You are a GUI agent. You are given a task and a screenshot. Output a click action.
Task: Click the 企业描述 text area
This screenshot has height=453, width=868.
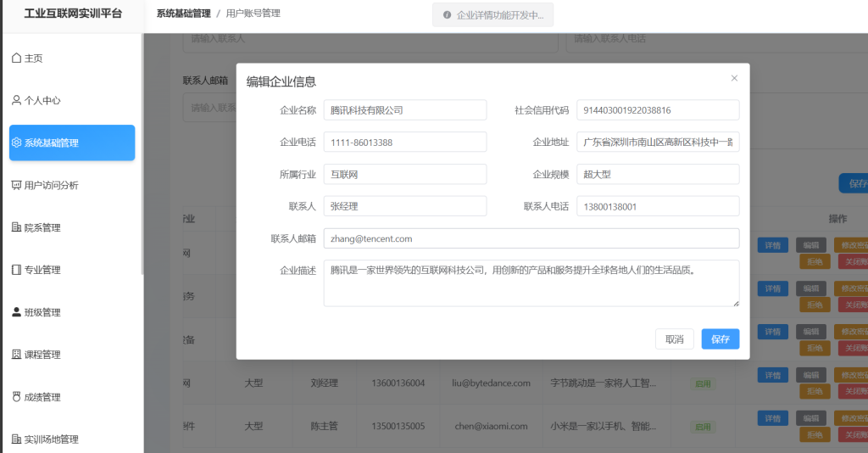[531, 282]
